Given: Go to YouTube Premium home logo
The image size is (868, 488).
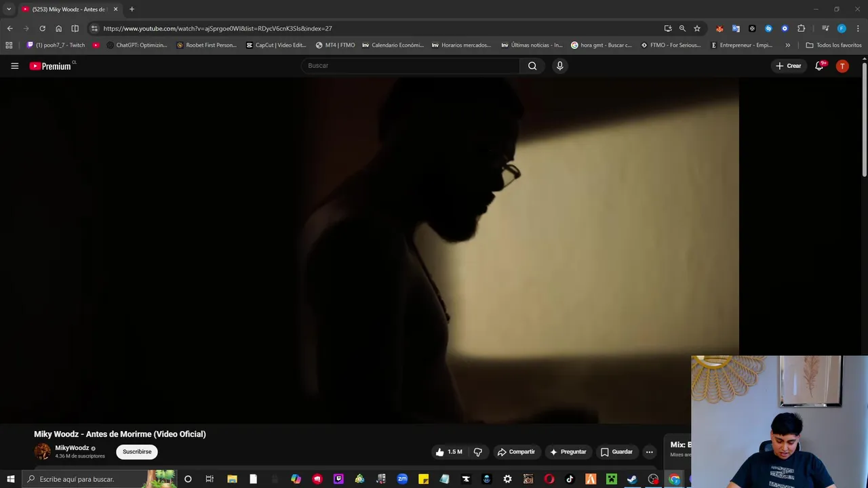Looking at the screenshot, I should click(52, 66).
